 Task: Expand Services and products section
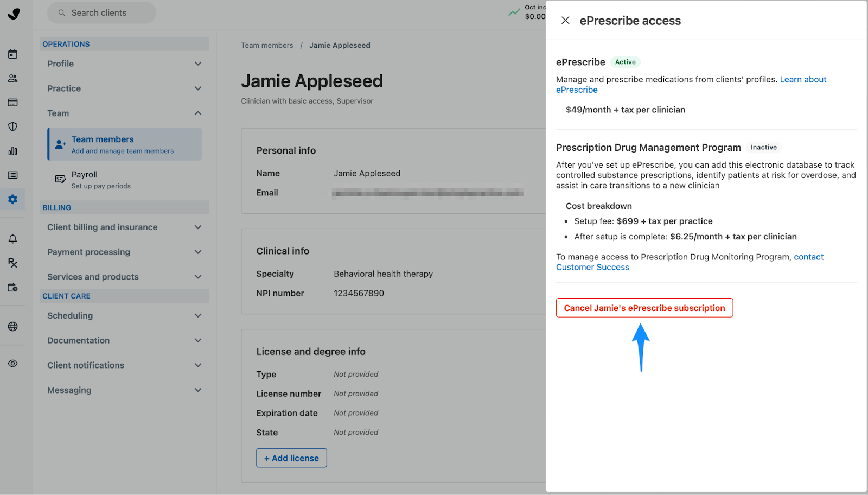[x=124, y=277]
